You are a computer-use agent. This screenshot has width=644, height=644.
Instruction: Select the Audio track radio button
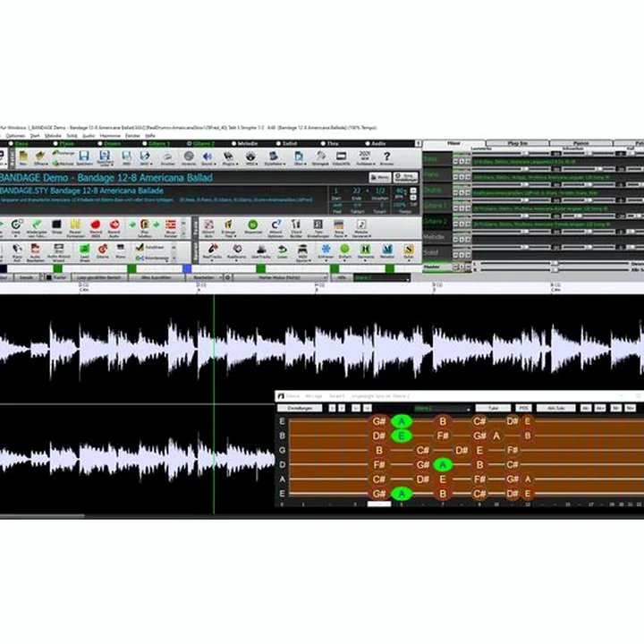tap(368, 144)
